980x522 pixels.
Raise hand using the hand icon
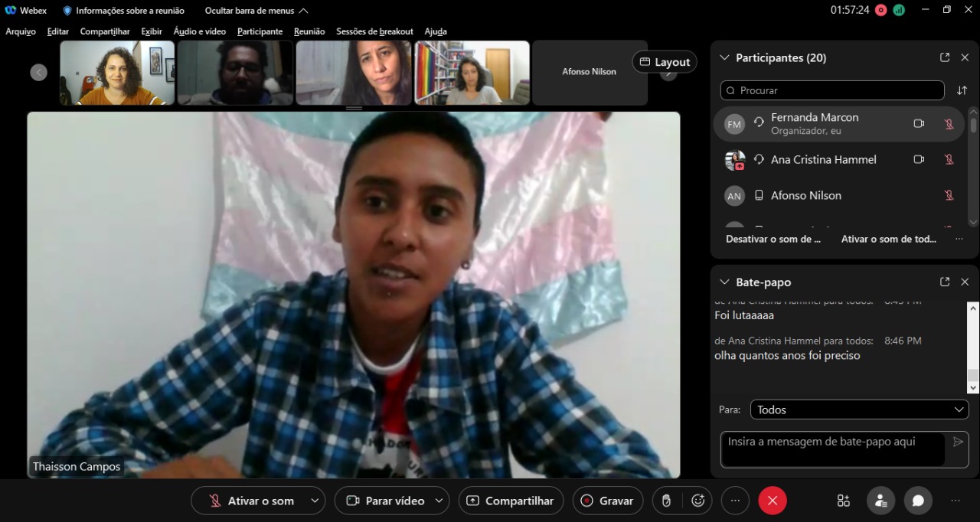[666, 501]
